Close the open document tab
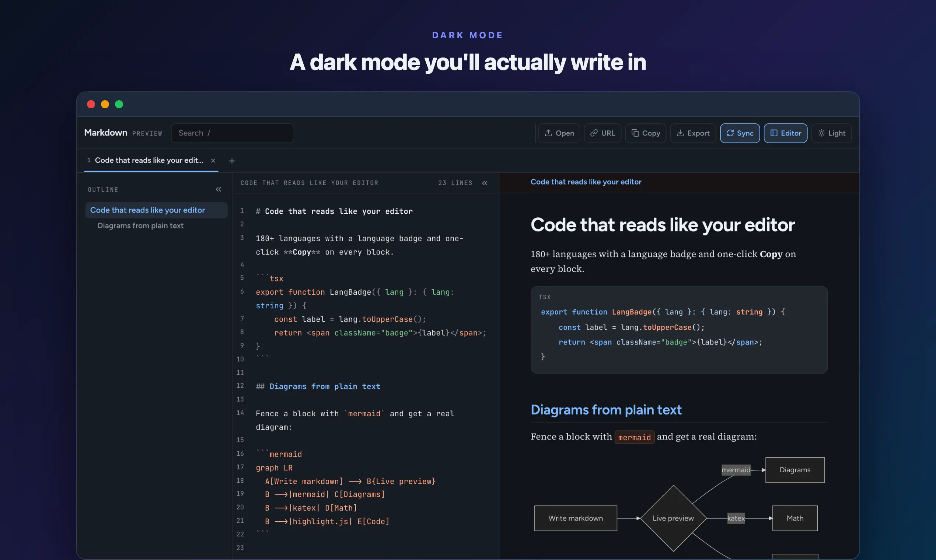The width and height of the screenshot is (936, 560). click(x=213, y=161)
